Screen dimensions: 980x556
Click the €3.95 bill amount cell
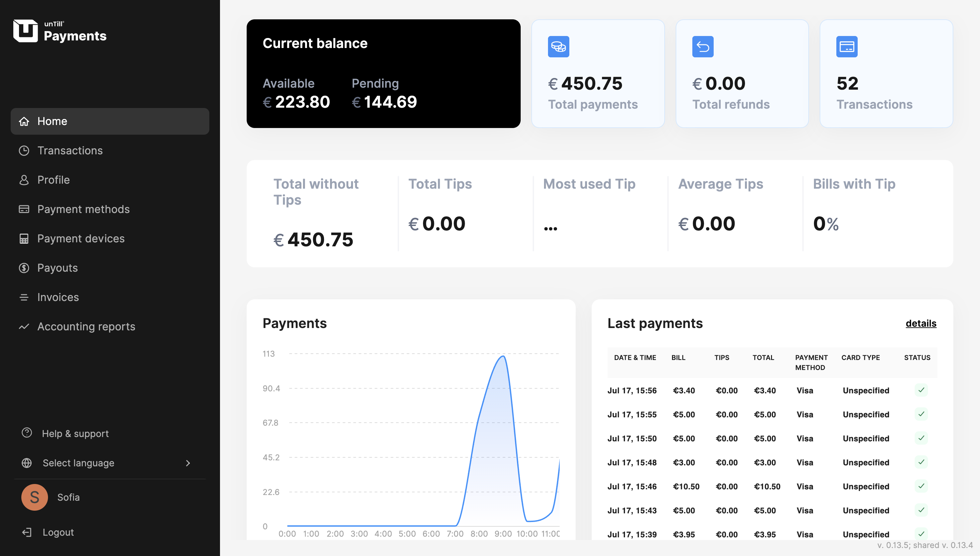pyautogui.click(x=684, y=535)
